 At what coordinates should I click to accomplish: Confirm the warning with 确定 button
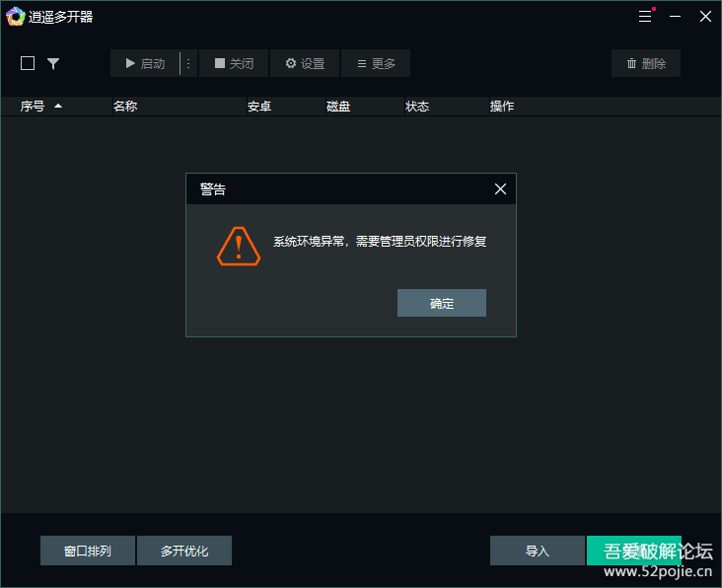click(442, 303)
